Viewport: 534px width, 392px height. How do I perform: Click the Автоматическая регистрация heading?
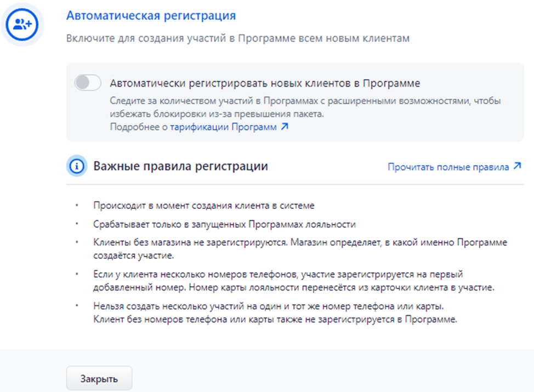[151, 16]
